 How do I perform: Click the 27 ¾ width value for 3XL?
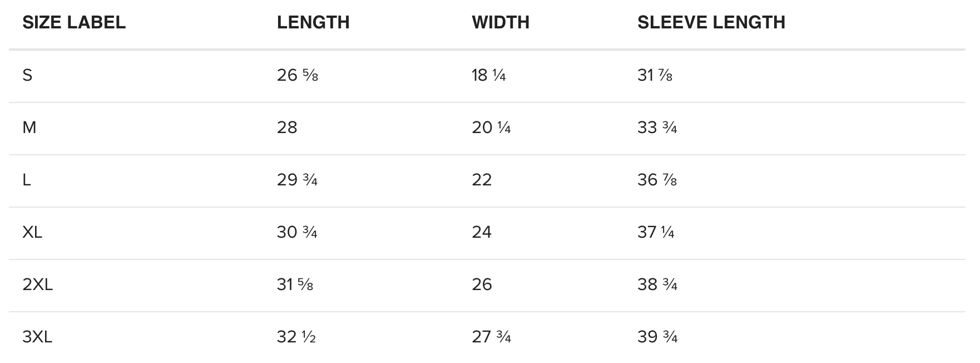pos(492,337)
